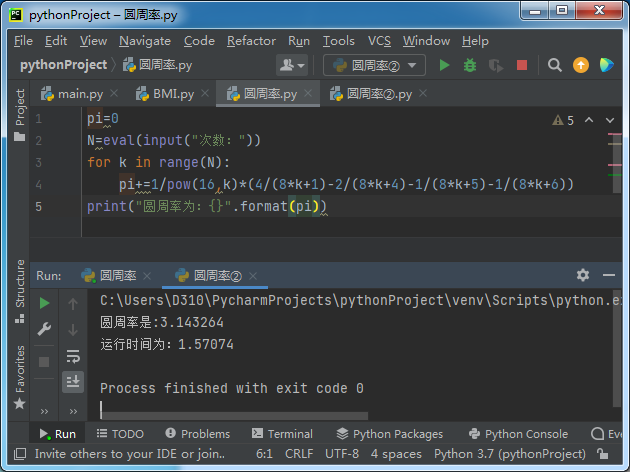Screen dimensions: 630x472
Task: Toggle the Favorites tool window
Action: pos(19,377)
